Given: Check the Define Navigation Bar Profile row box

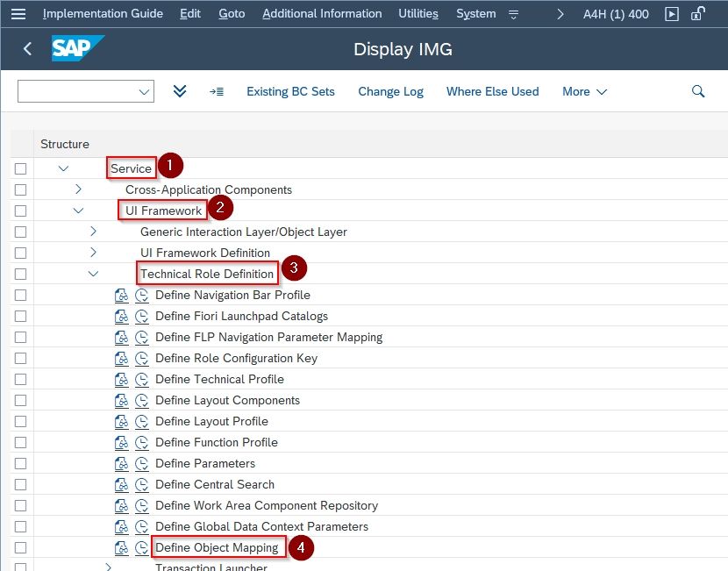Looking at the screenshot, I should [20, 296].
